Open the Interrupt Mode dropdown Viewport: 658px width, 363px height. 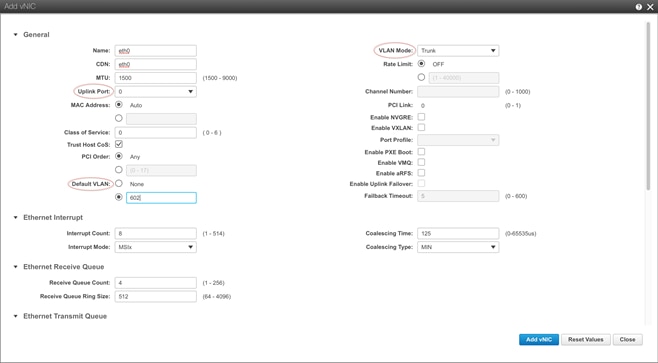tap(155, 247)
